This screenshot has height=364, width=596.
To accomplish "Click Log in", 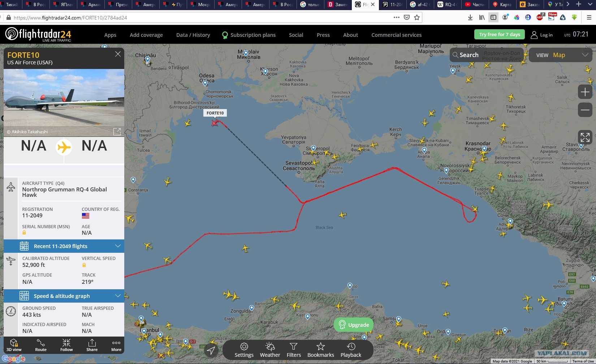I will (542, 35).
